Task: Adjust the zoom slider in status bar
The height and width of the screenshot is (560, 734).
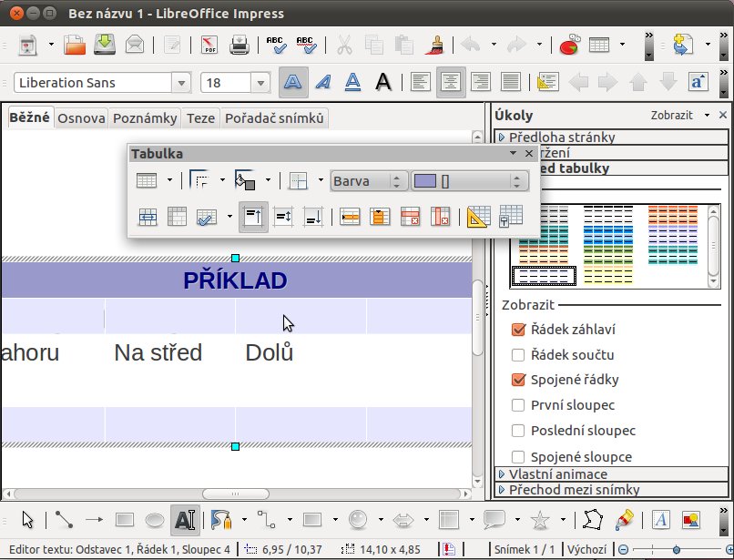Action: tap(676, 549)
